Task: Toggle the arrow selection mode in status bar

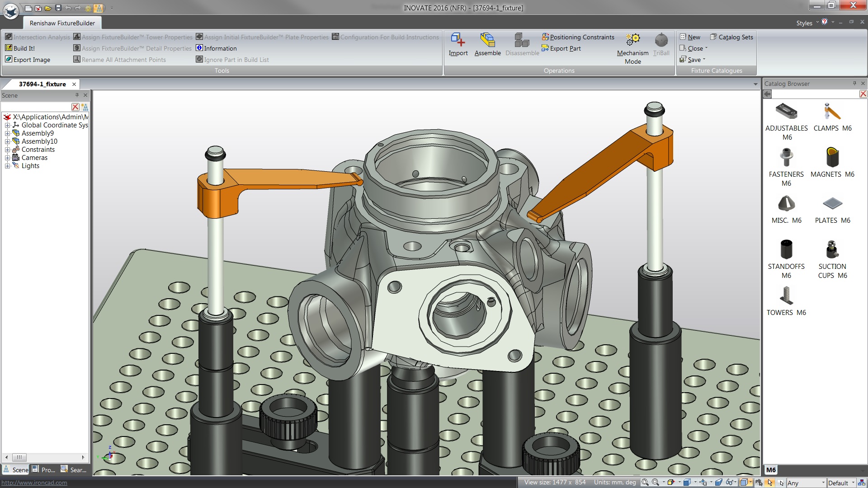Action: (770, 483)
